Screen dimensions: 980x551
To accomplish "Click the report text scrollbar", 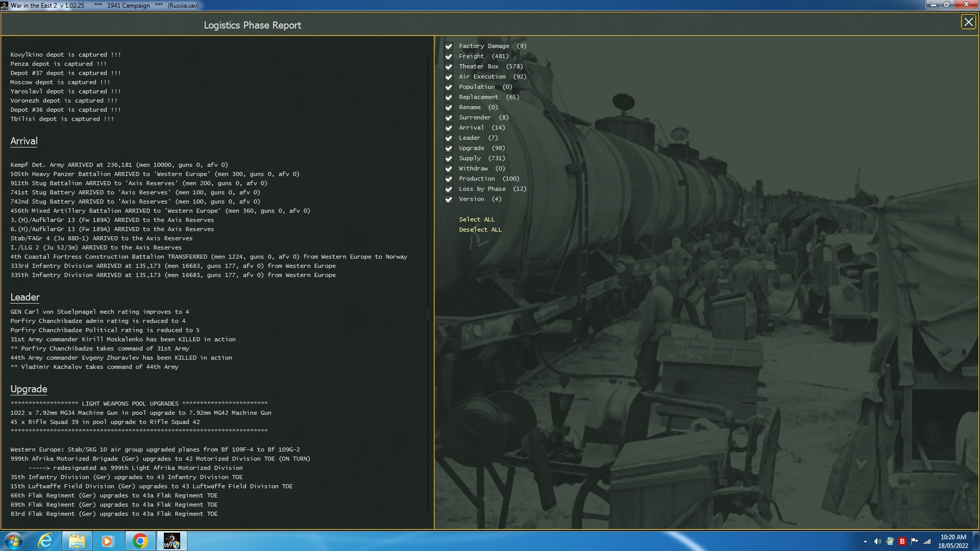I will tap(428, 314).
